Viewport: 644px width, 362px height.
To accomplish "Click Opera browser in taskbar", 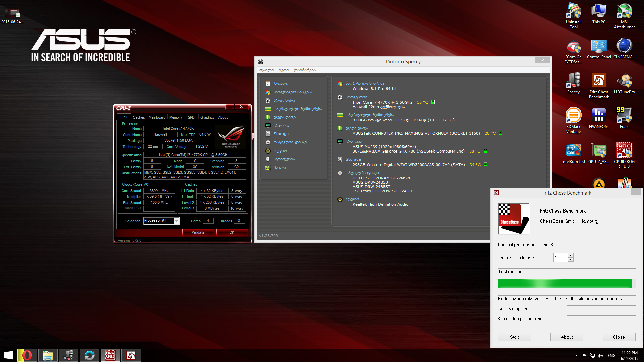I will coord(27,355).
